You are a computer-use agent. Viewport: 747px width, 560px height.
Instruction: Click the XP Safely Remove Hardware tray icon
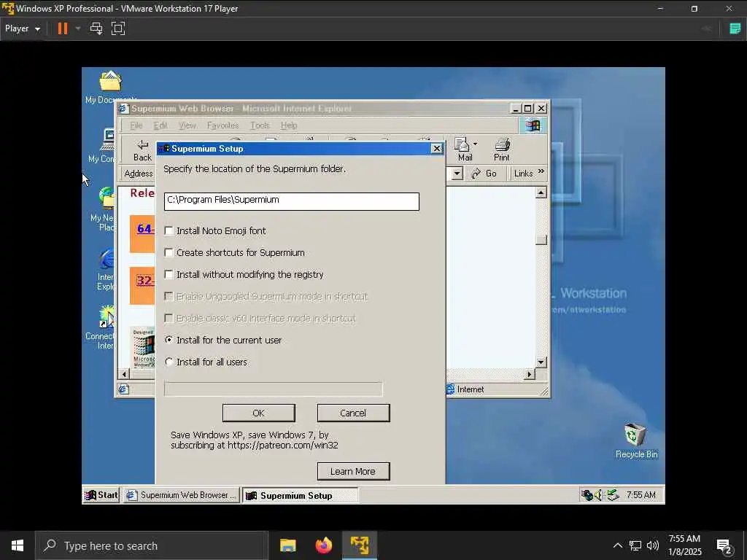(613, 495)
